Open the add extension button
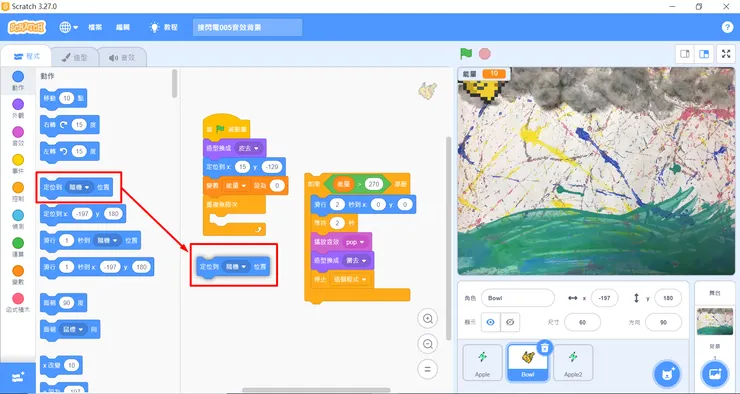Screen dimensions: 740x394 (18, 377)
